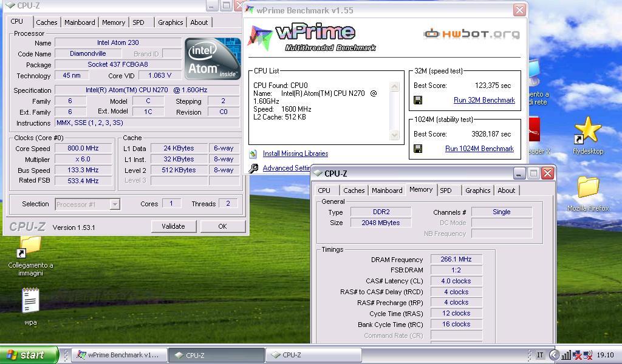Screen dimensions: 622x364
Task: Switch to Graphics tab in top-left CPU-Z
Action: tap(171, 22)
